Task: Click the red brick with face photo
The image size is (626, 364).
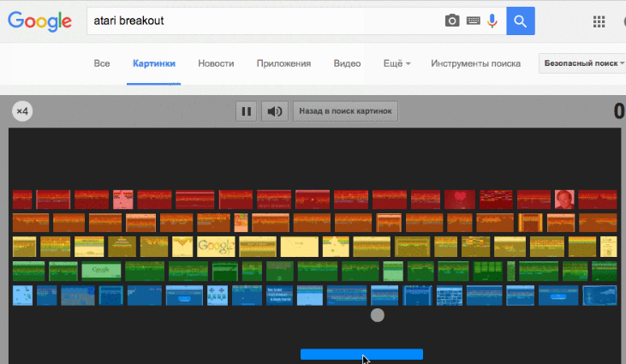Action: click(564, 200)
